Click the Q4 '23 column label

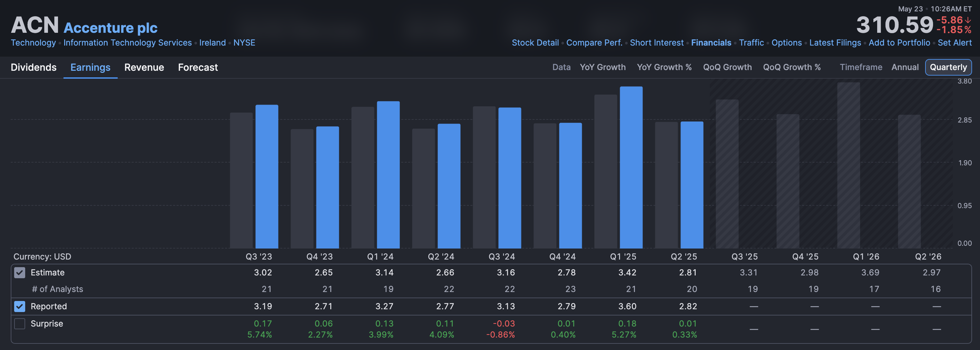(320, 256)
